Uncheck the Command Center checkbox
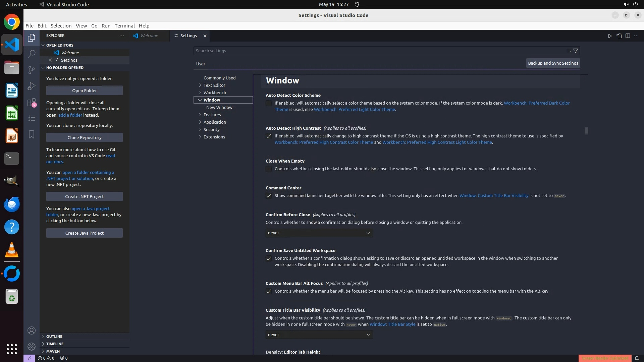The width and height of the screenshot is (644, 362). [269, 196]
